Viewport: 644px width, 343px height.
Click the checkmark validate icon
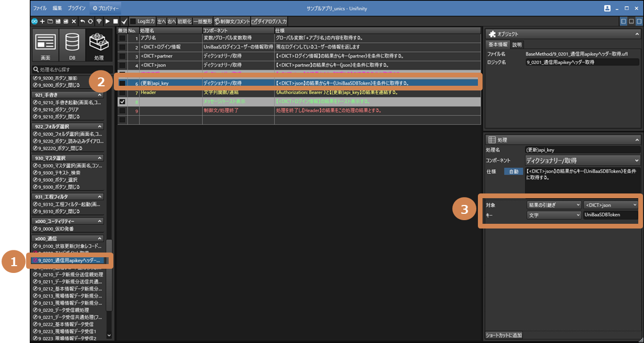click(x=124, y=21)
